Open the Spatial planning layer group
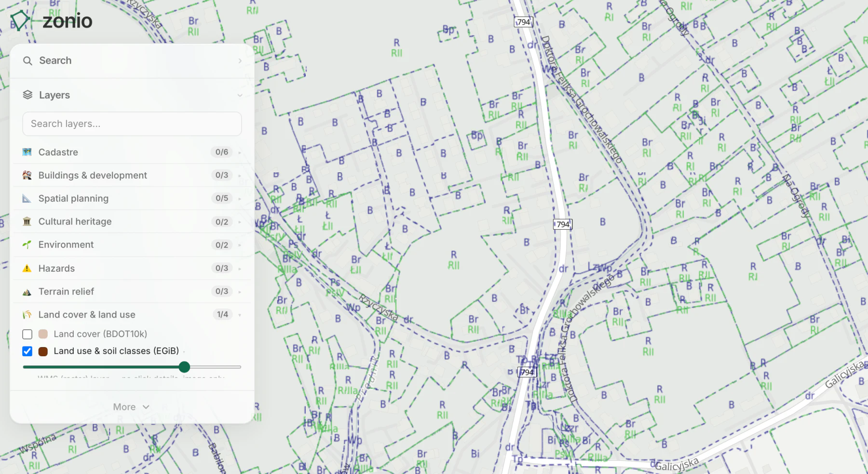 coord(132,198)
